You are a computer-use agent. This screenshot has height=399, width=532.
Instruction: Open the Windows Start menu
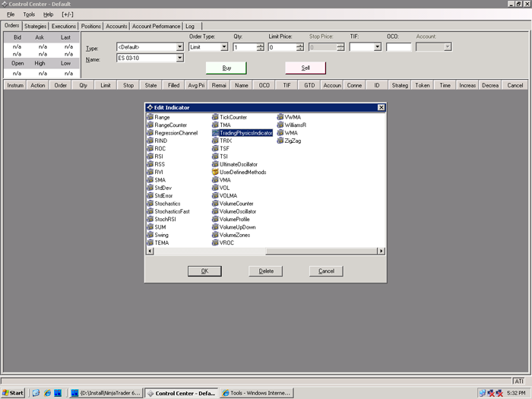click(x=13, y=393)
